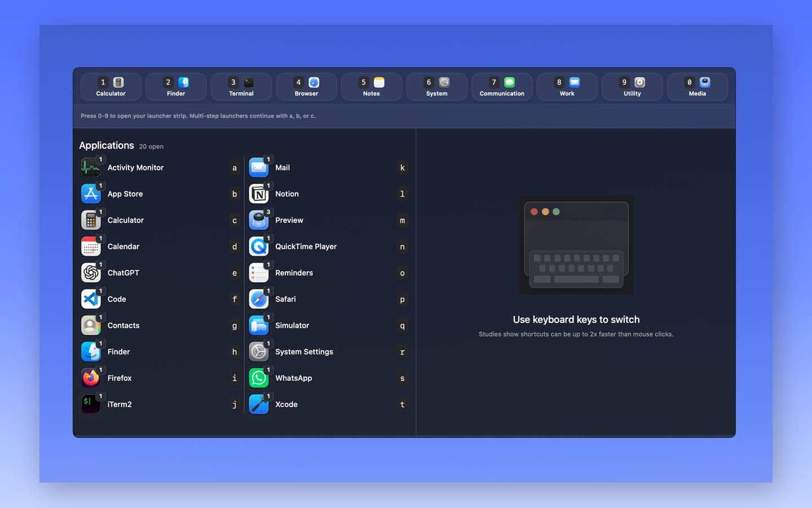Image resolution: width=812 pixels, height=508 pixels.
Task: Click the App Store app icon
Action: (91, 194)
